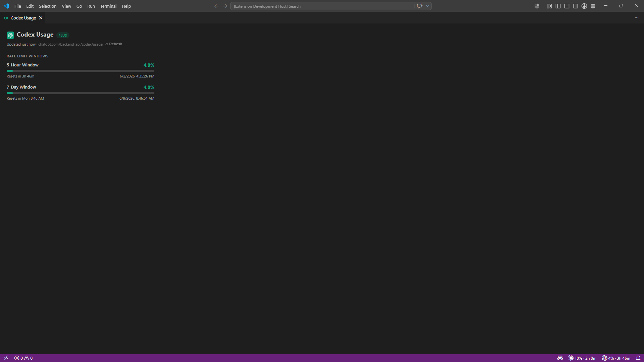Open the Run menu

(91, 6)
